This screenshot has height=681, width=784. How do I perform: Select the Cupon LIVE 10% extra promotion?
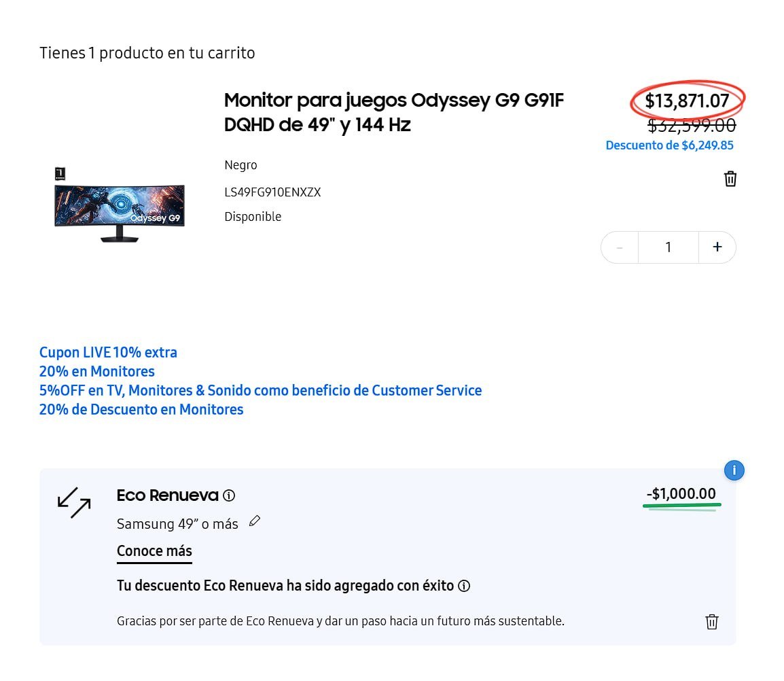[x=108, y=352]
